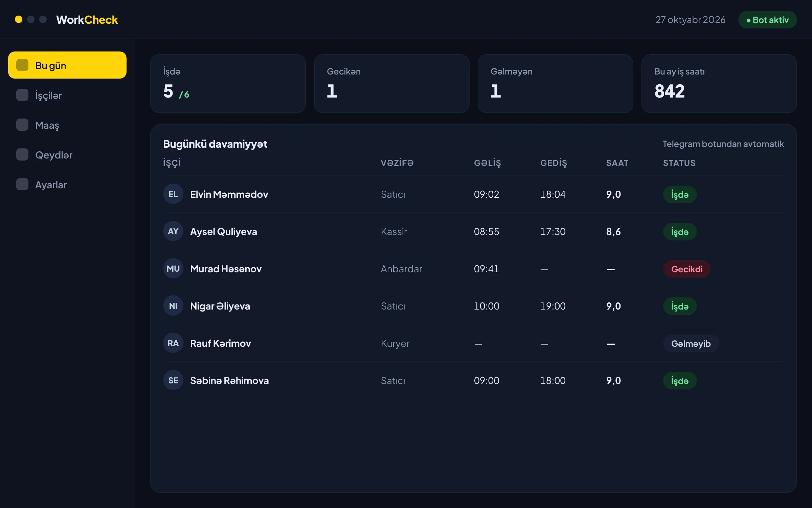Screen dimensions: 812x508
Task: Click the Bu gün sidebar icon
Action: (x=22, y=65)
